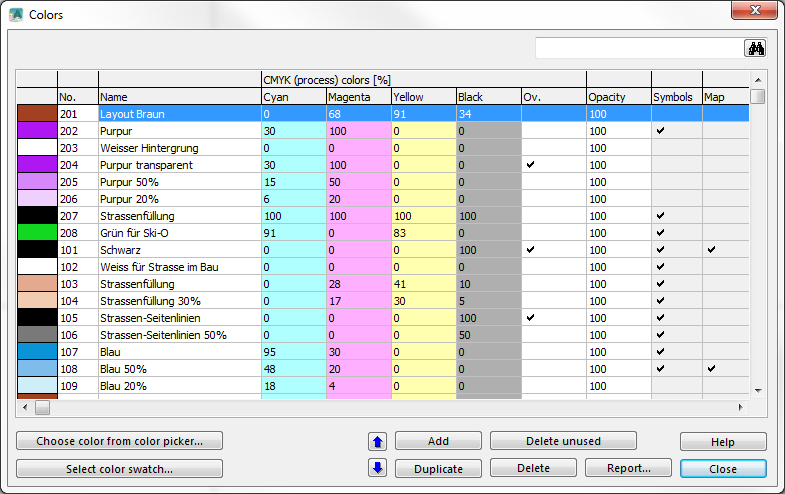Toggle overprint for Strassen-Seitenlinien row 105
Image resolution: width=785 pixels, height=494 pixels.
pyautogui.click(x=531, y=317)
